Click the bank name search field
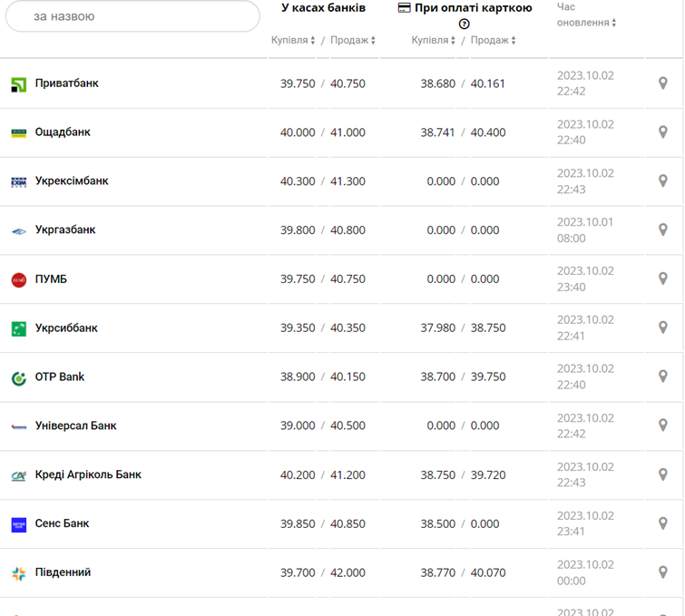This screenshot has width=685, height=616. 132,16
